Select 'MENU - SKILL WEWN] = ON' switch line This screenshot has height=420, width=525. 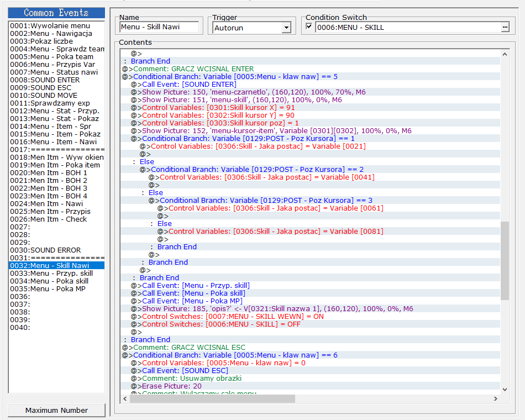[x=311, y=317]
